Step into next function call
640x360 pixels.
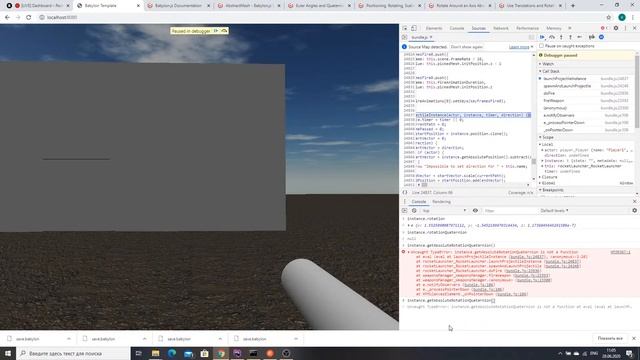561,37
